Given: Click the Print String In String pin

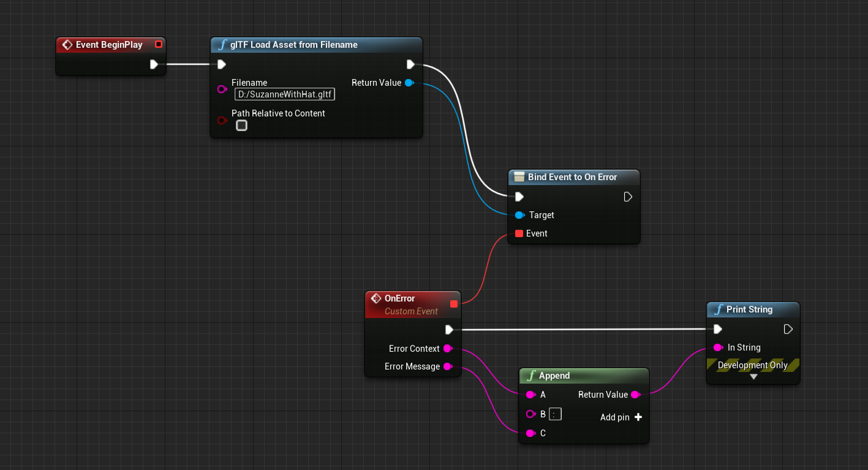Looking at the screenshot, I should (718, 347).
